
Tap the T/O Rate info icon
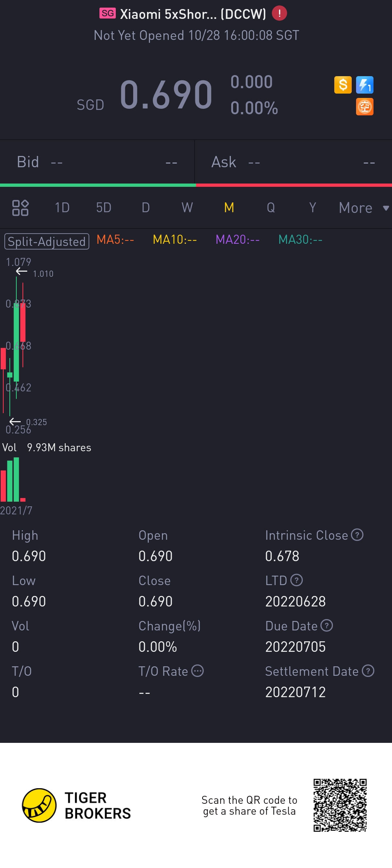point(197,671)
